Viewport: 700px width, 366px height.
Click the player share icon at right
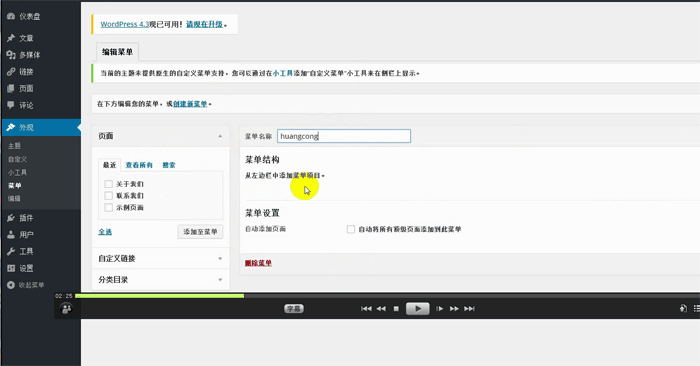click(x=683, y=308)
